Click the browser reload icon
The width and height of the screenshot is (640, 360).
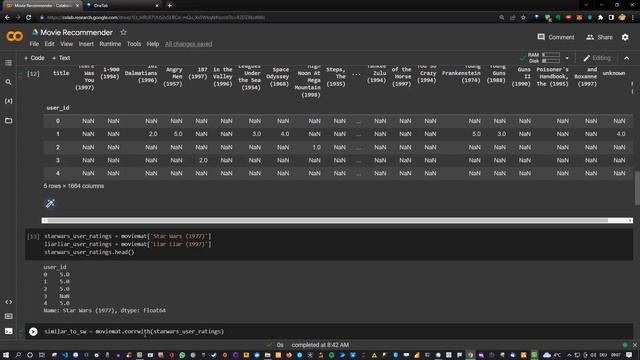pyautogui.click(x=29, y=18)
